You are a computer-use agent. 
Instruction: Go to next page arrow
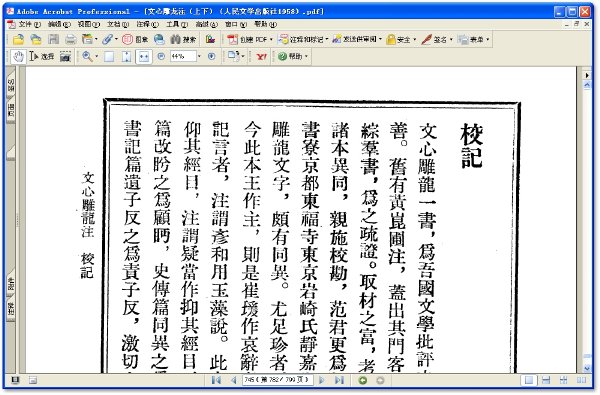coord(322,380)
